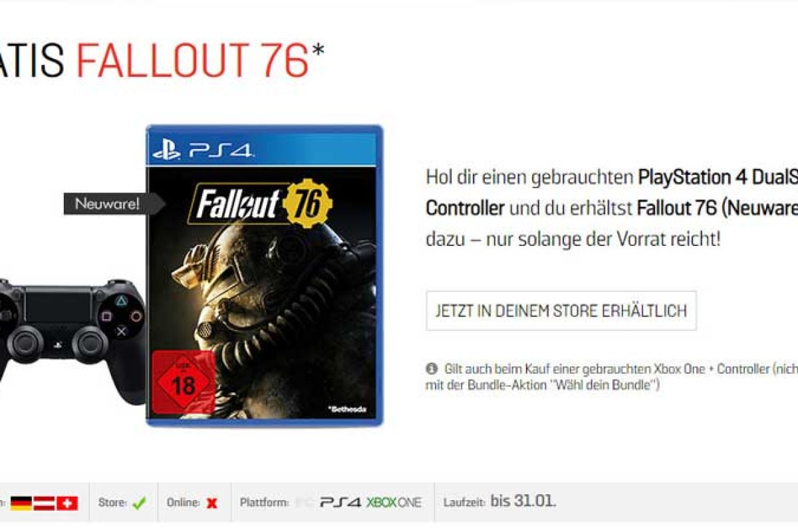
Task: Click the PS4 logo on game cover
Action: pyautogui.click(x=202, y=150)
